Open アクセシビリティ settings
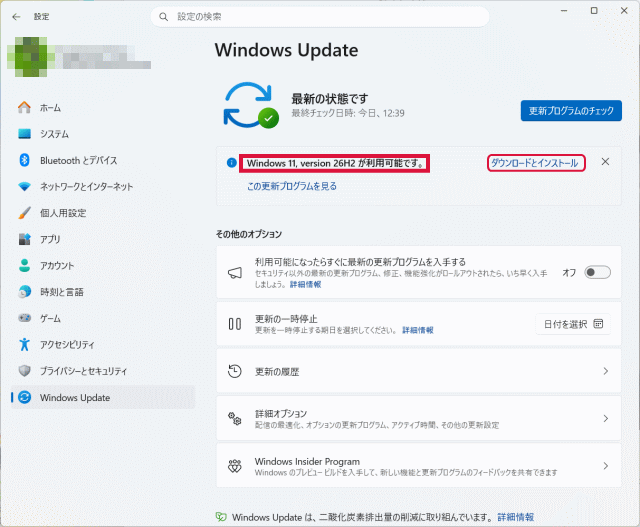The height and width of the screenshot is (527, 640). click(x=67, y=345)
